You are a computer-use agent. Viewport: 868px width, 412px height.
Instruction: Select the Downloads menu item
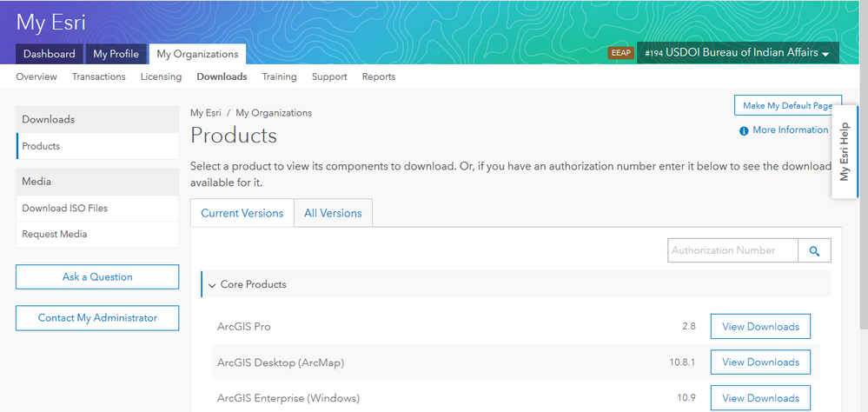point(222,77)
